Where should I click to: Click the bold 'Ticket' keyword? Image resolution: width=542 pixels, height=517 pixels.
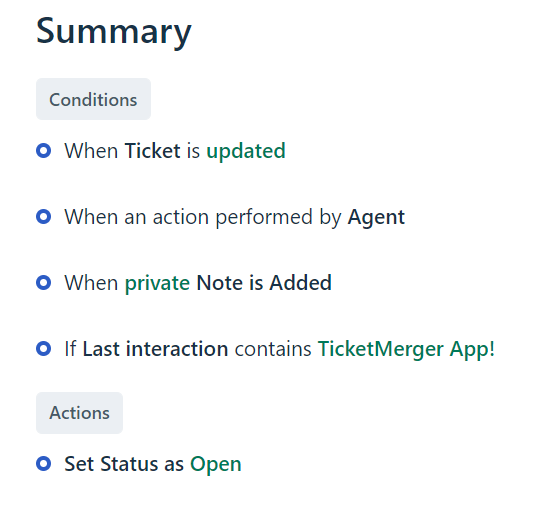[x=152, y=151]
